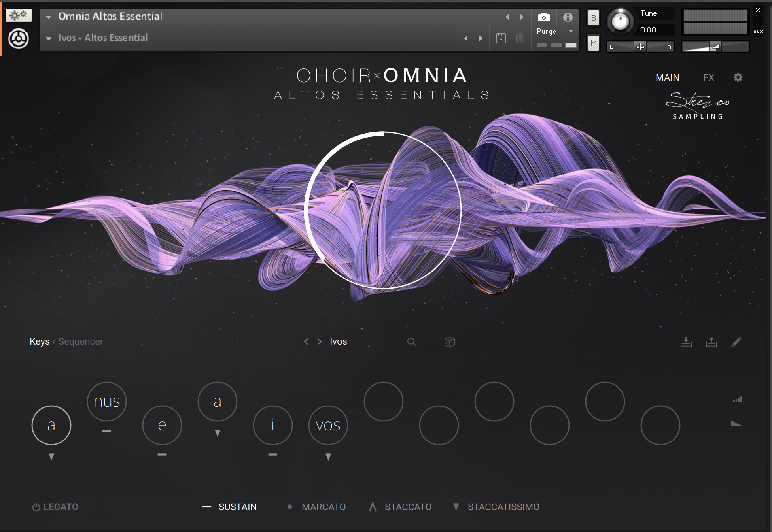Select the STACCATO articulation
The image size is (772, 532).
(408, 507)
